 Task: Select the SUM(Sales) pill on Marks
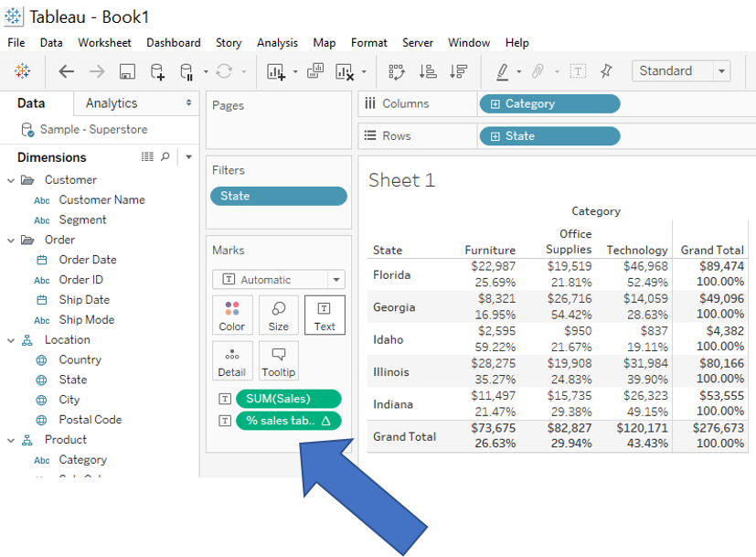tap(288, 399)
